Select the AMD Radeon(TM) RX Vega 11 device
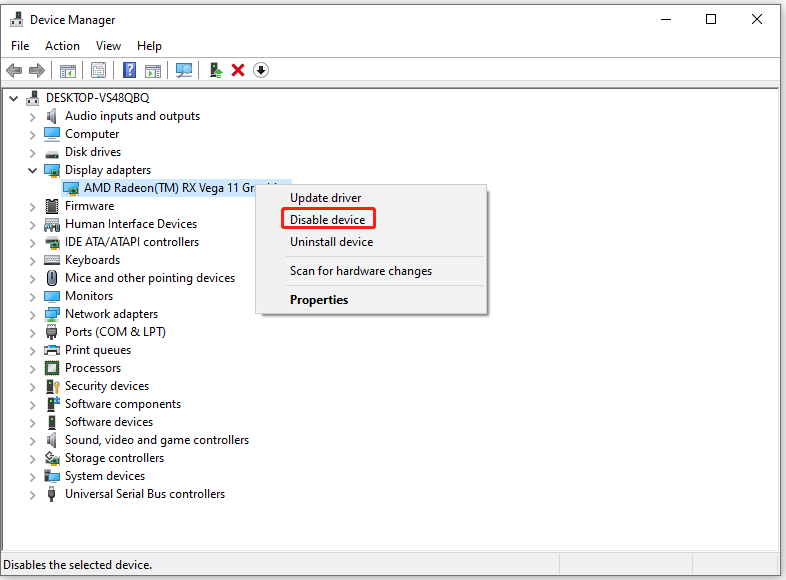This screenshot has height=580, width=786. (x=169, y=188)
